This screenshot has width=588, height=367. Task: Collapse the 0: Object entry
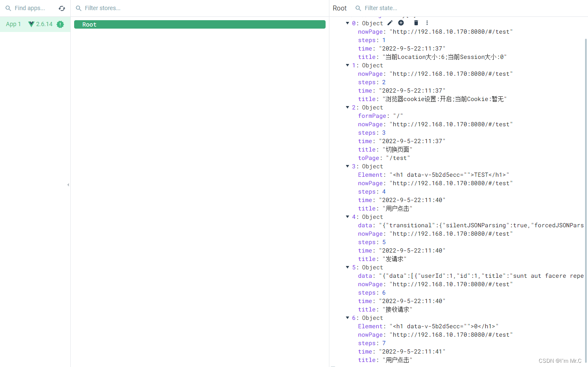click(x=347, y=23)
